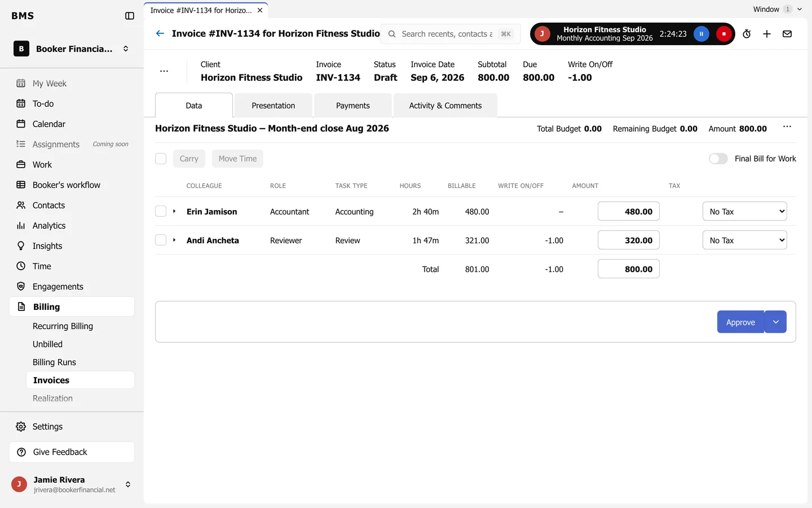Open Window menu dropdown
Image resolution: width=812 pixels, height=508 pixels.
[x=777, y=9]
